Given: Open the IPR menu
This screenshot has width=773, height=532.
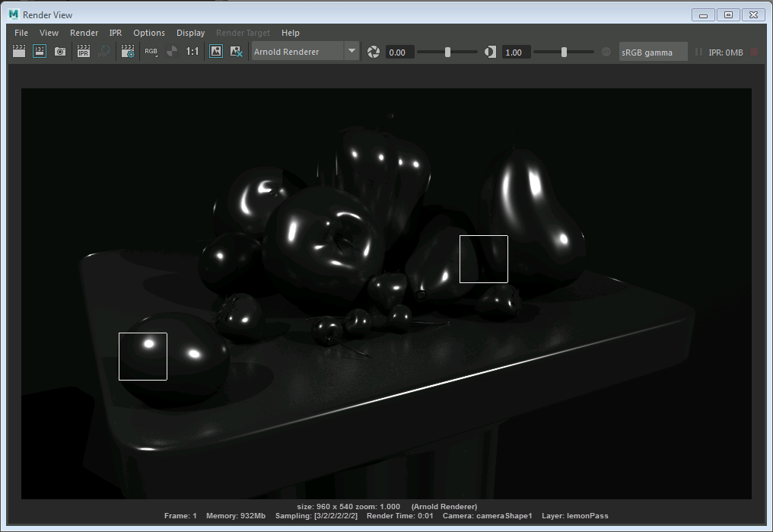Looking at the screenshot, I should [116, 33].
